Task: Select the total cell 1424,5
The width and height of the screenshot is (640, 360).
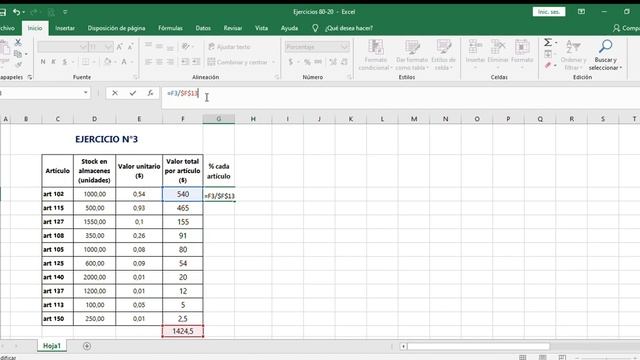Action: pos(182,331)
